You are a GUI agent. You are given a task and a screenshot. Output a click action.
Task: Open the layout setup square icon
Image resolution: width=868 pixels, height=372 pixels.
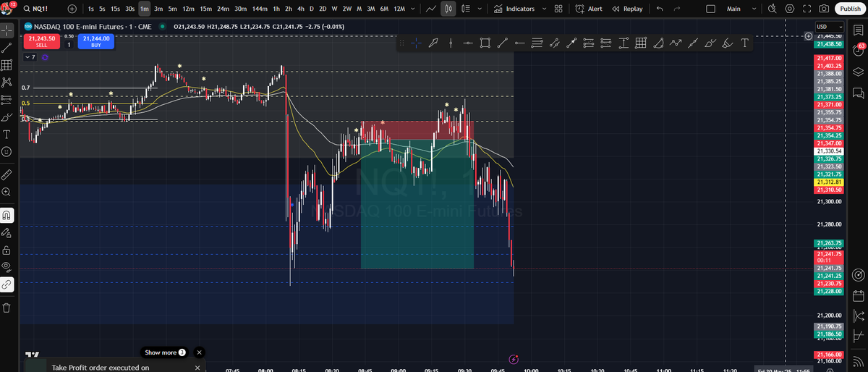pyautogui.click(x=710, y=9)
